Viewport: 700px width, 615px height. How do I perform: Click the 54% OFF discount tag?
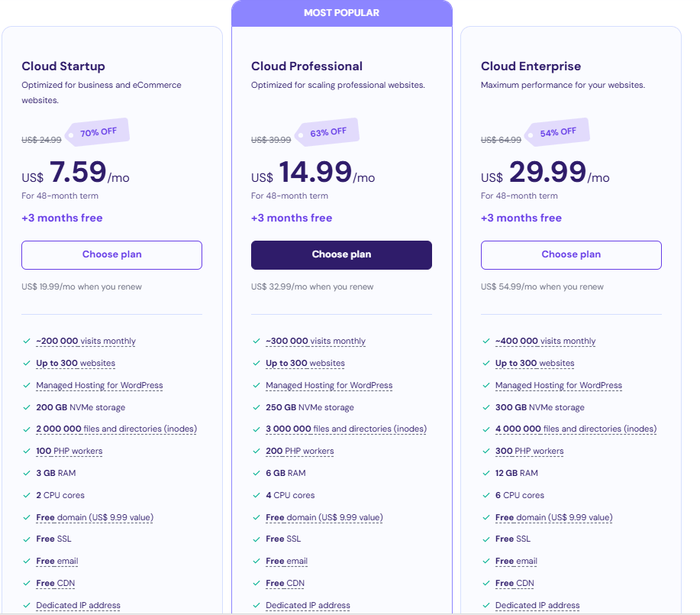pyautogui.click(x=557, y=132)
